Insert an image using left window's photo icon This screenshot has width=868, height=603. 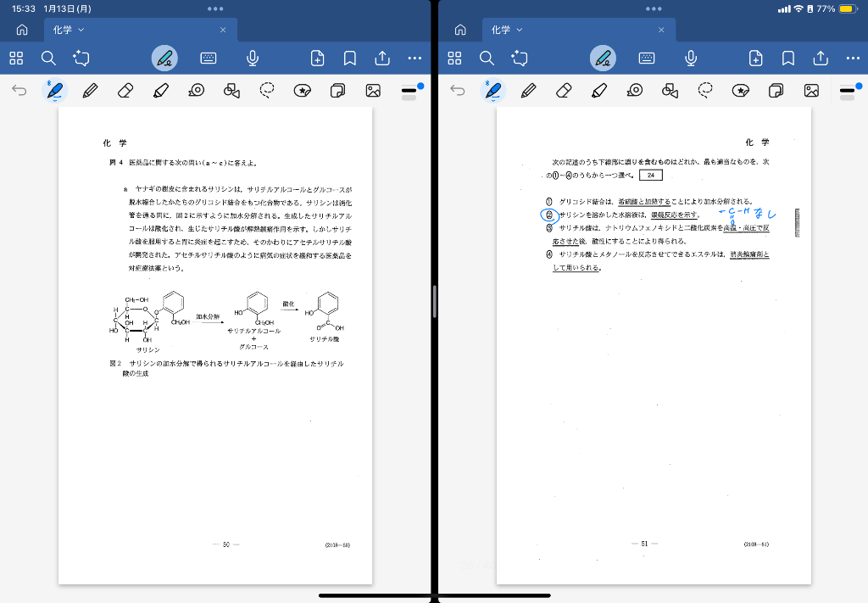point(372,91)
